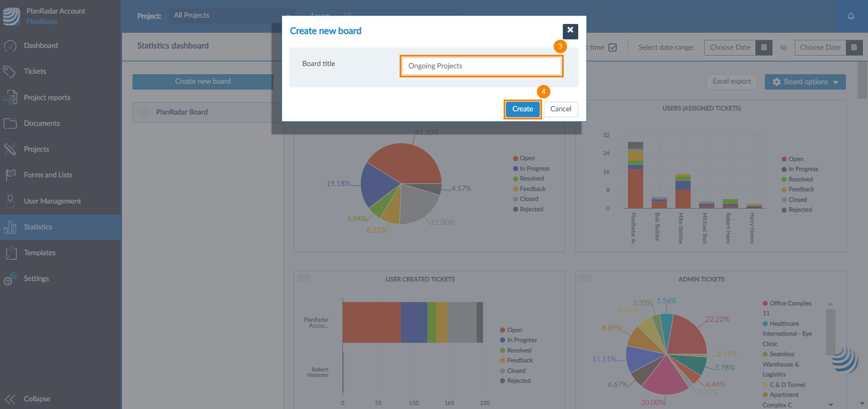Screen dimensions: 868x409
Task: Go to Statistics in the sidebar
Action: coord(38,227)
